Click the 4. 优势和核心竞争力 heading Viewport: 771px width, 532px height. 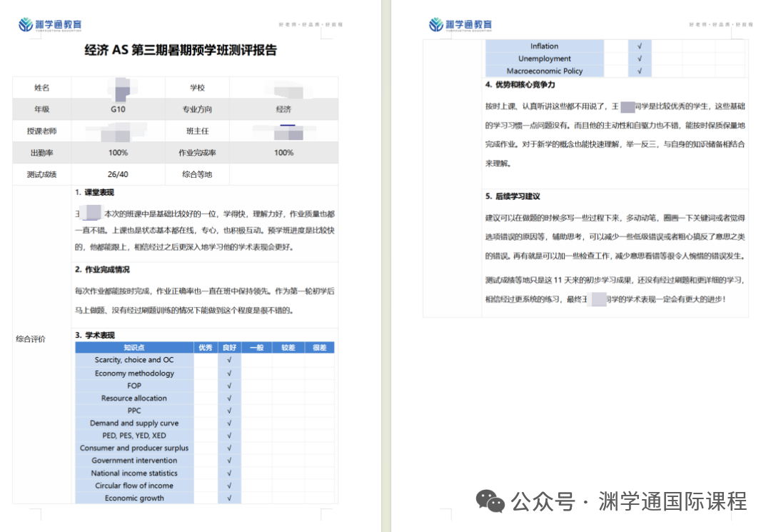[520, 85]
